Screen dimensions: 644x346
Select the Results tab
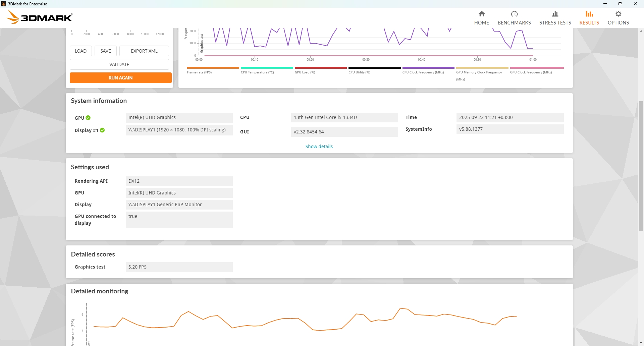tap(589, 18)
